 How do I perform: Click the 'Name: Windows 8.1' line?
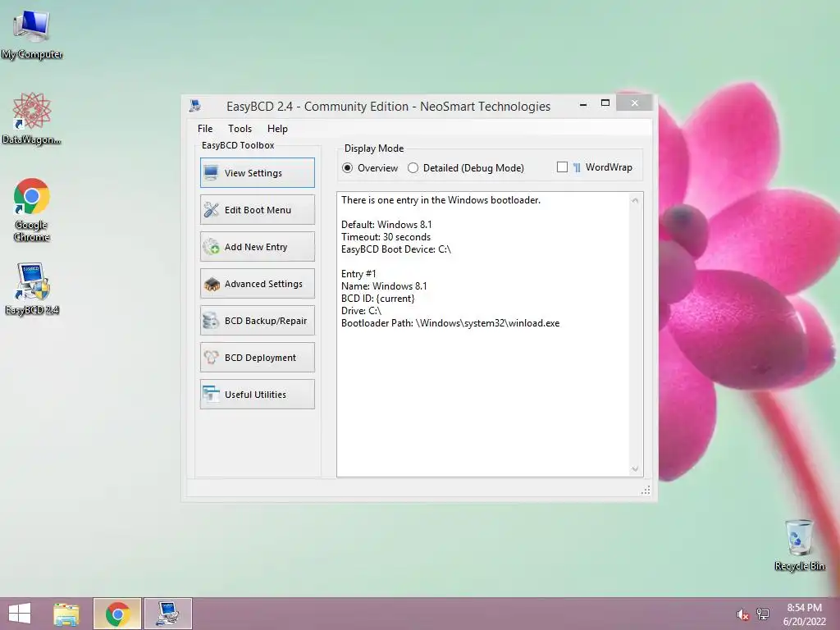pos(384,286)
